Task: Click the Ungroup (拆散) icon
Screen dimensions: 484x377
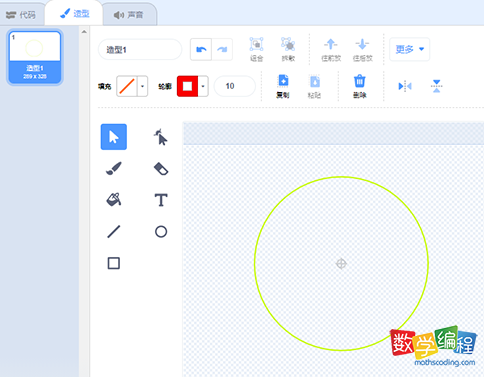Action: [x=288, y=49]
